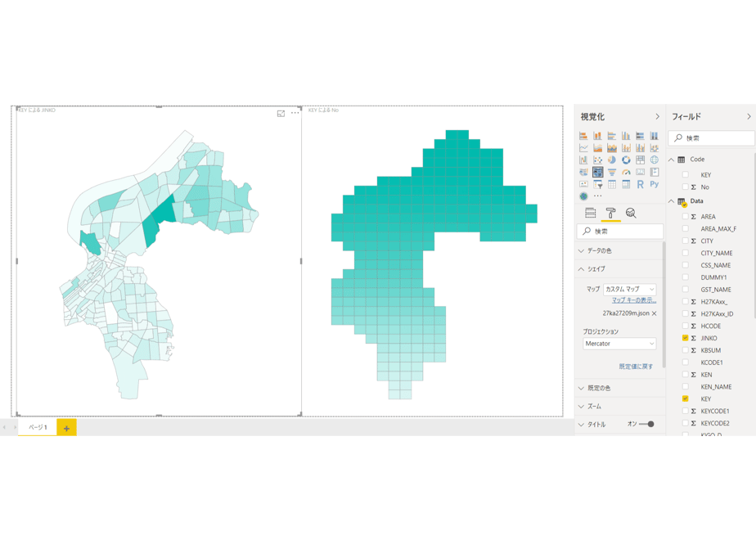Add a new page with plus tab
Viewport: 756px width, 540px height.
tap(66, 428)
